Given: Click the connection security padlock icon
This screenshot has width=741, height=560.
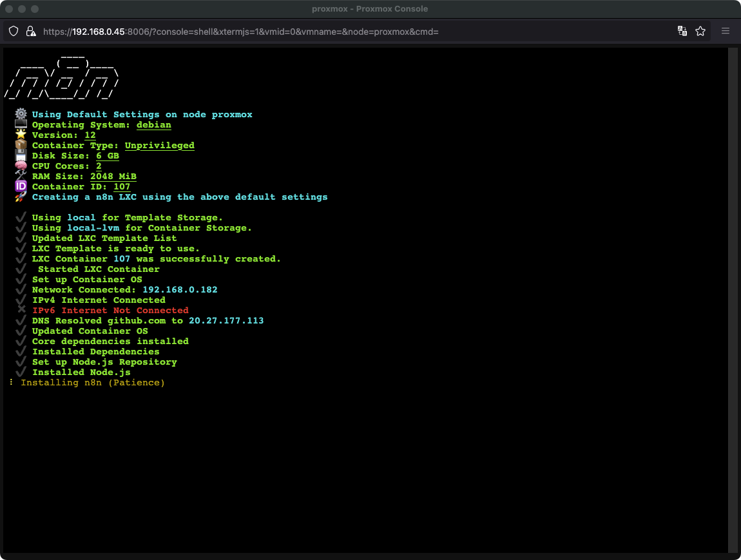Looking at the screenshot, I should tap(30, 31).
